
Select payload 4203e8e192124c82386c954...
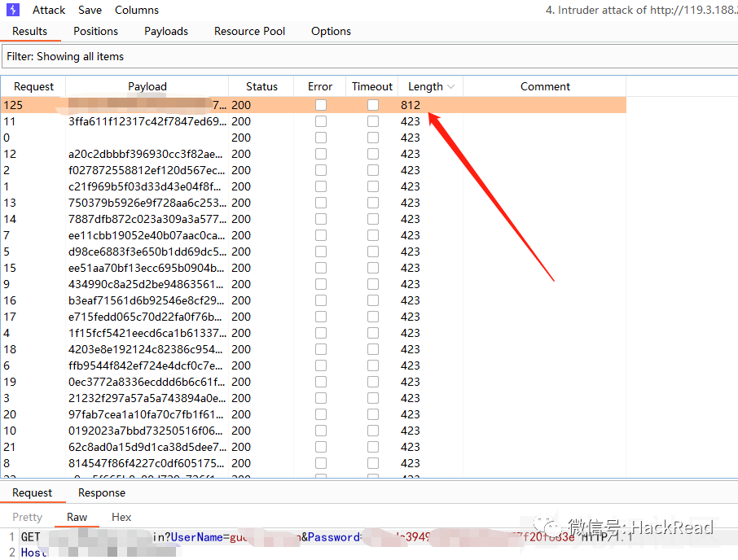point(147,349)
